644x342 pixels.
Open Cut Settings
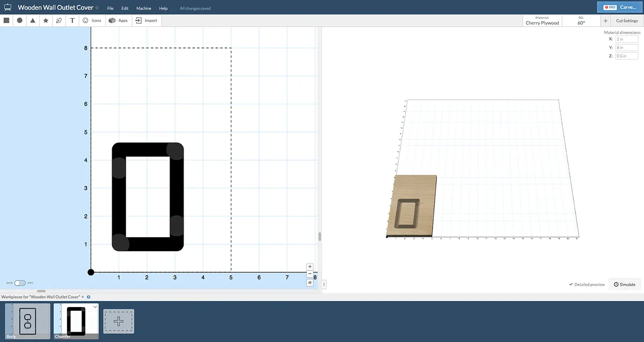[x=627, y=20]
